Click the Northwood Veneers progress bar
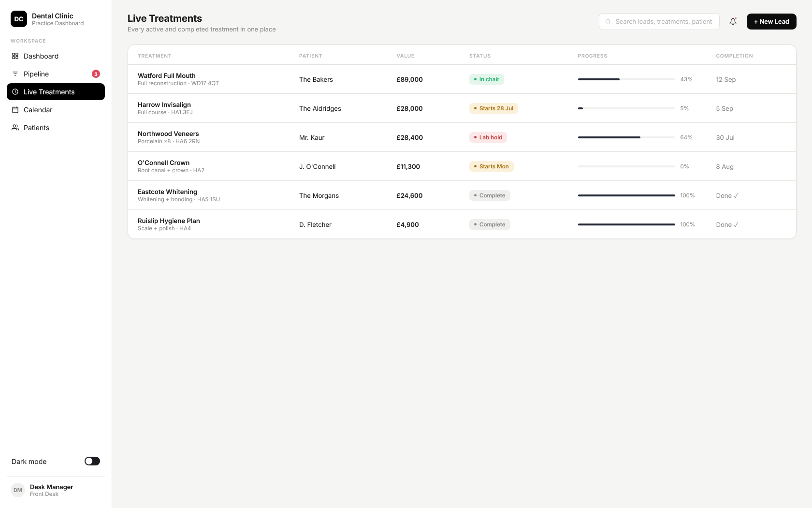812x508 pixels. [626, 137]
